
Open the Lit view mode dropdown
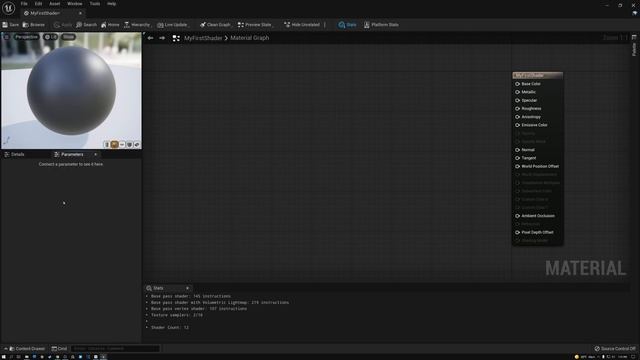[51, 37]
